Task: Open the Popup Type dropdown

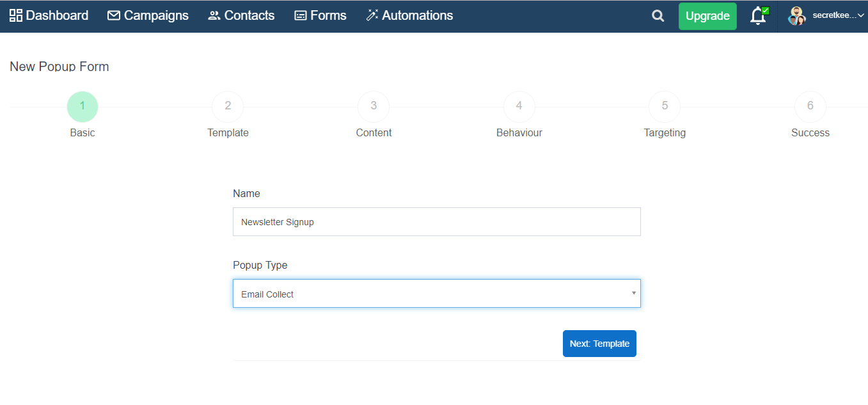Action: [437, 293]
